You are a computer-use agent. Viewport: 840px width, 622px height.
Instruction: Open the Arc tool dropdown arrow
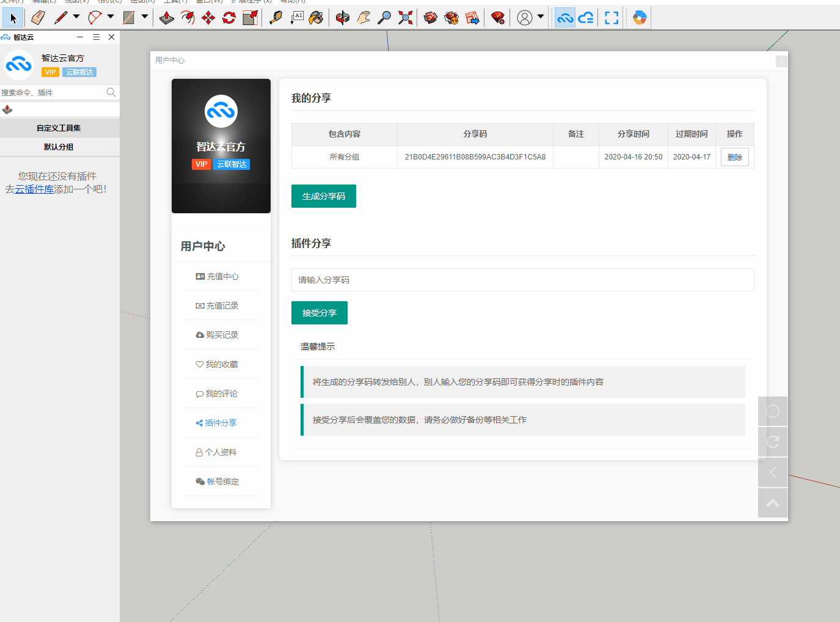pos(111,16)
